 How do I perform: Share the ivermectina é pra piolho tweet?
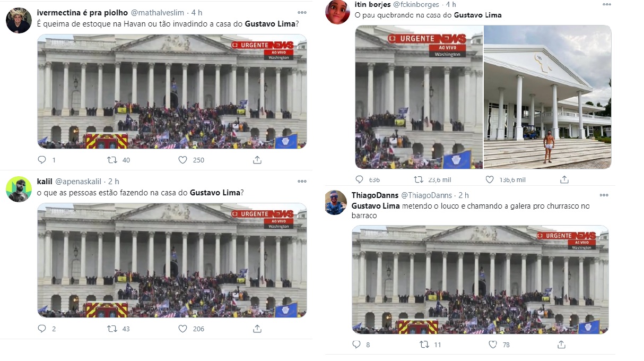257,159
